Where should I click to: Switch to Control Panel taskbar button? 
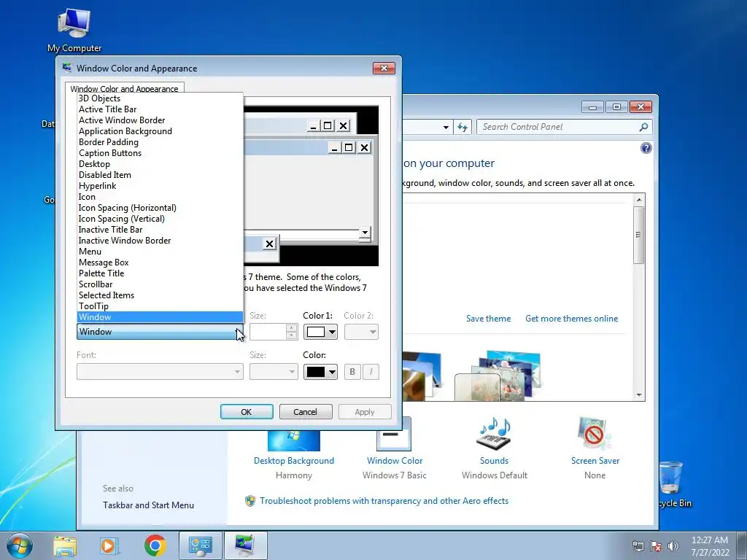pos(200,545)
